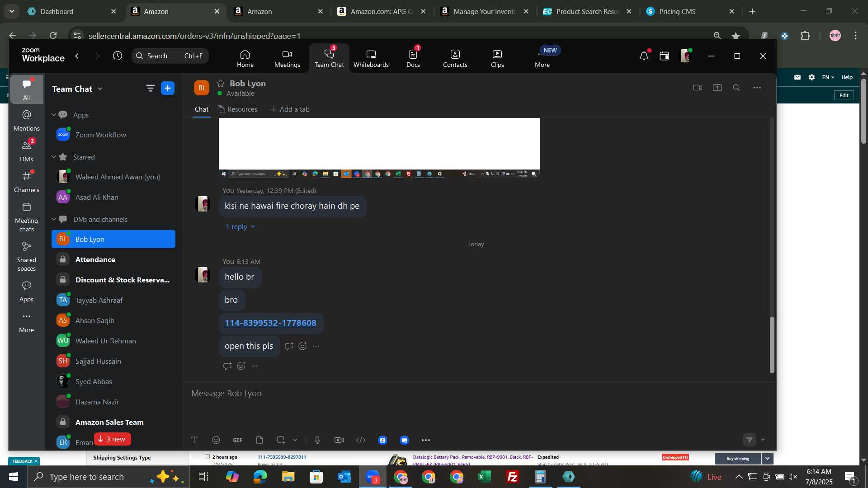
Task: Open Chrome tab search dropdown
Action: [11, 11]
